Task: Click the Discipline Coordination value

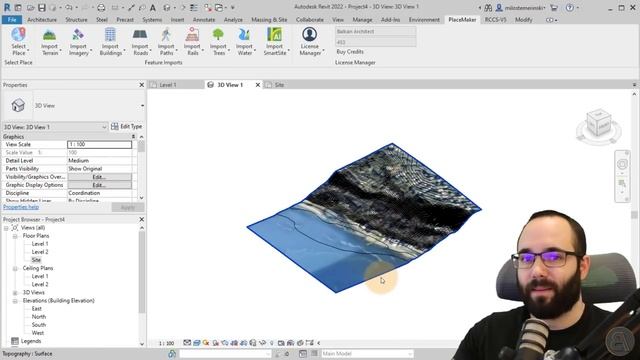Action: [100, 193]
